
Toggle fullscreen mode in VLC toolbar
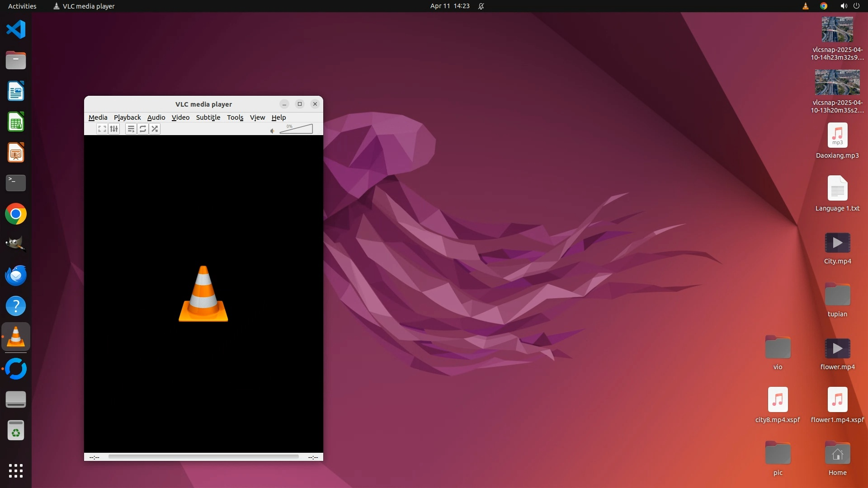tap(102, 129)
